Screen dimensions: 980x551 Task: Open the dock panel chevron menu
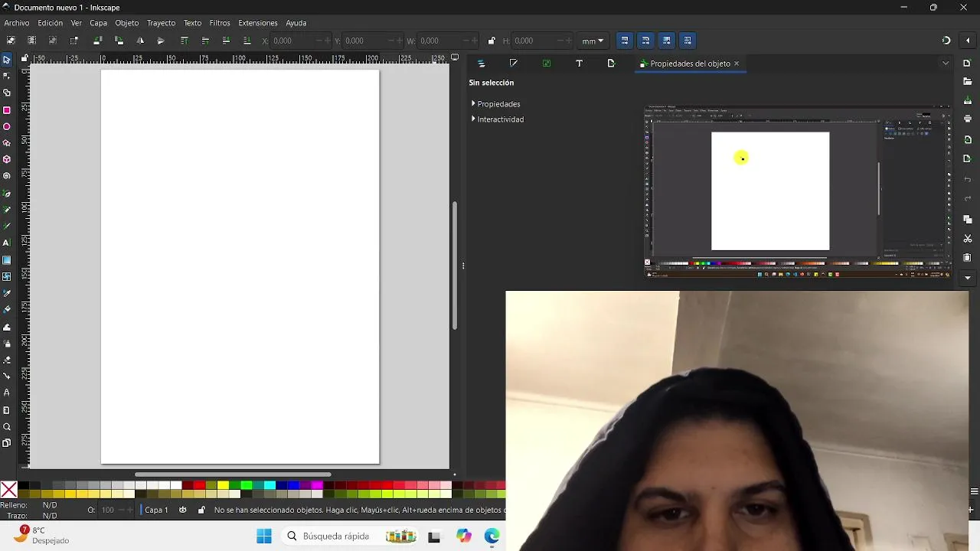[946, 64]
